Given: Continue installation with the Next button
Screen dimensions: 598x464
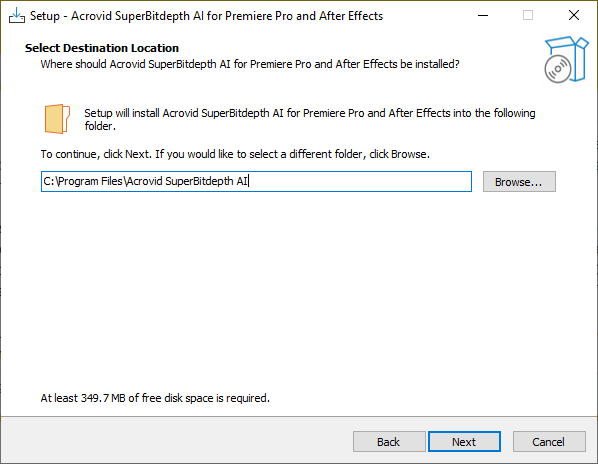Looking at the screenshot, I should pos(464,442).
